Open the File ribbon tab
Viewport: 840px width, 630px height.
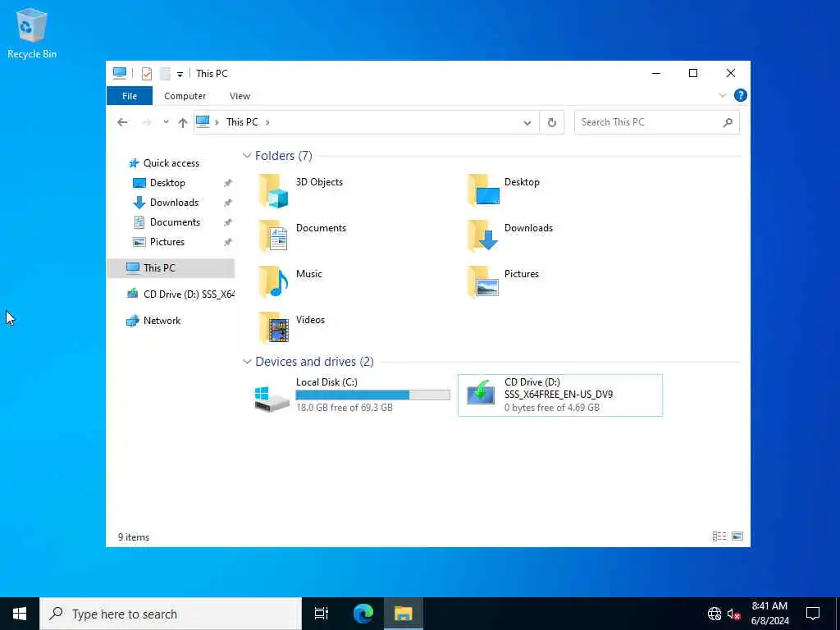[130, 96]
